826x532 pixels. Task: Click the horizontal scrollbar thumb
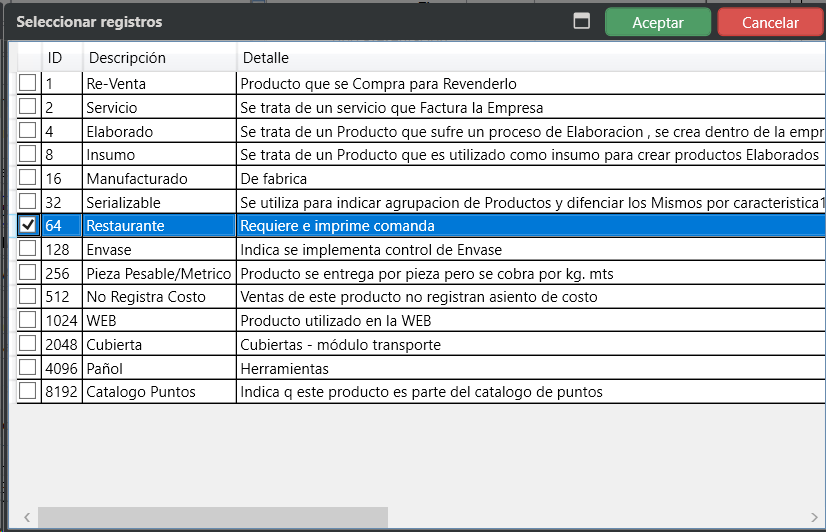pyautogui.click(x=212, y=518)
